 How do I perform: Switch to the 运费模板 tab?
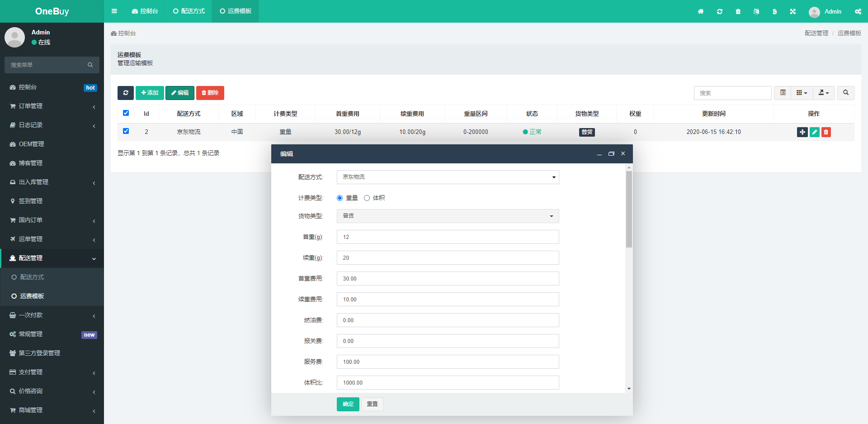point(236,11)
